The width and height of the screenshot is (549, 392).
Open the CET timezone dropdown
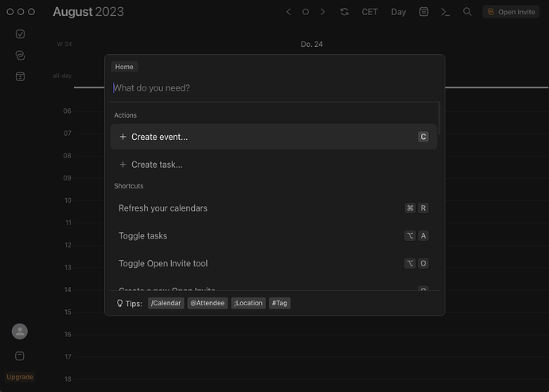pyautogui.click(x=370, y=12)
